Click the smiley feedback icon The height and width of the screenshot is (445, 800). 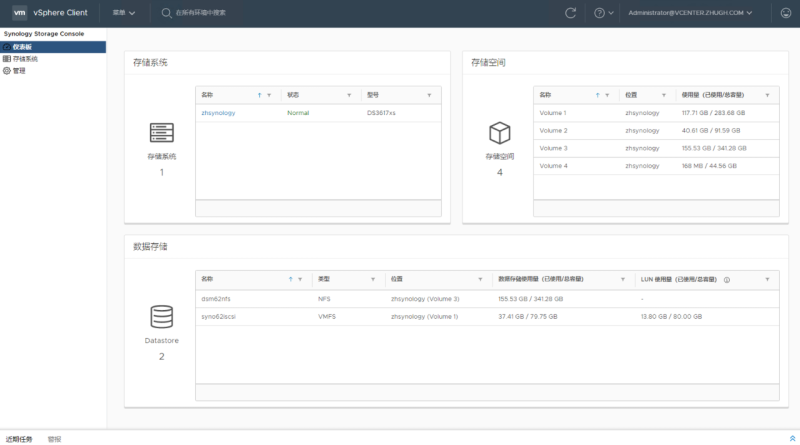click(786, 13)
